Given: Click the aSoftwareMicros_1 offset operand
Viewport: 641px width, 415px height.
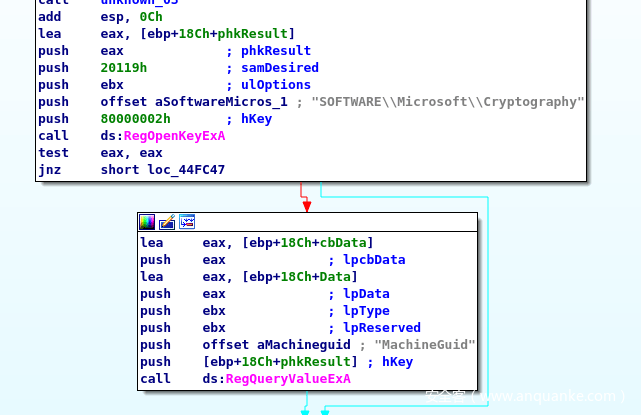Looking at the screenshot, I should pyautogui.click(x=221, y=102).
